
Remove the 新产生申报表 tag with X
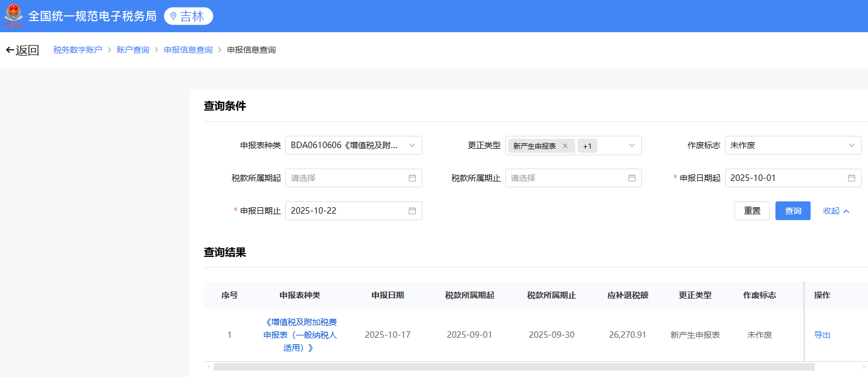point(565,146)
